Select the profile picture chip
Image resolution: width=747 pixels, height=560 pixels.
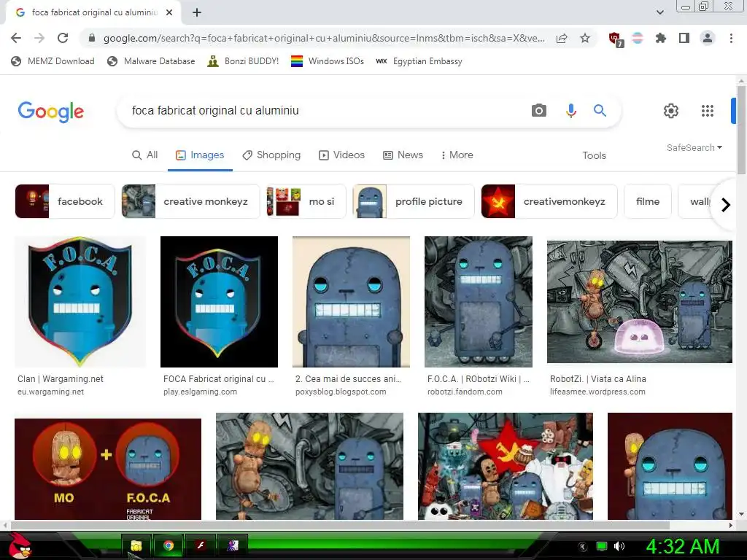[x=414, y=201]
